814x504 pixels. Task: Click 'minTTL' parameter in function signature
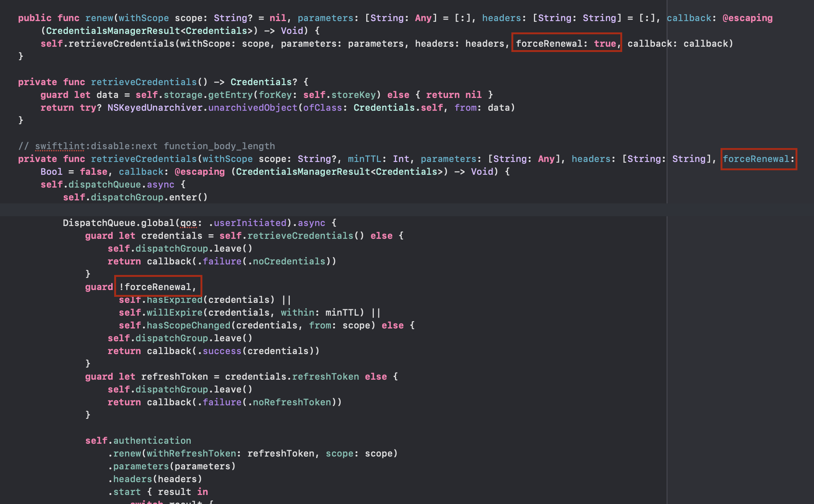[364, 159]
